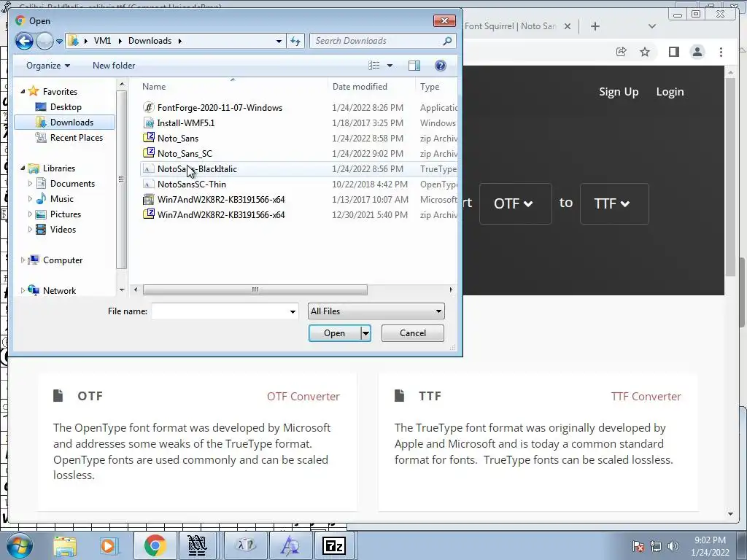Open Chrome three-dot menu

(721, 52)
